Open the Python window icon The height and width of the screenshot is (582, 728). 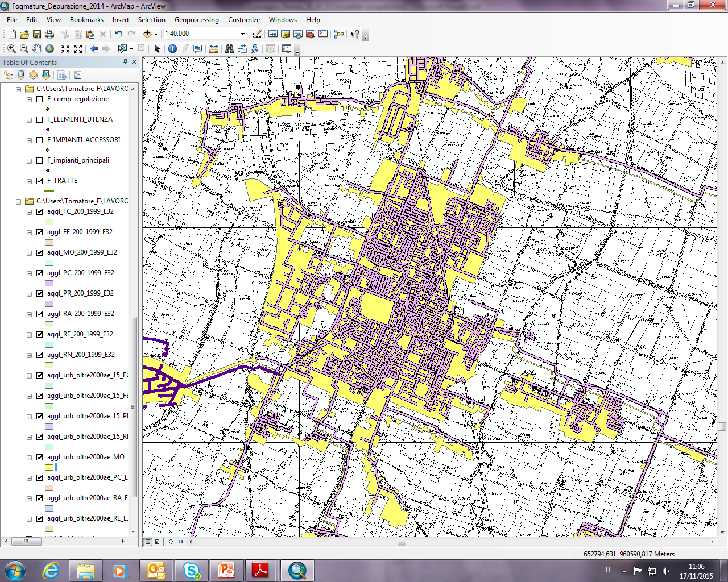tap(323, 34)
